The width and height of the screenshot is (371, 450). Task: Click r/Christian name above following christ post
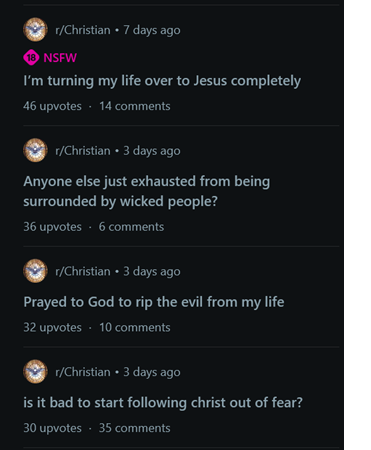point(83,372)
